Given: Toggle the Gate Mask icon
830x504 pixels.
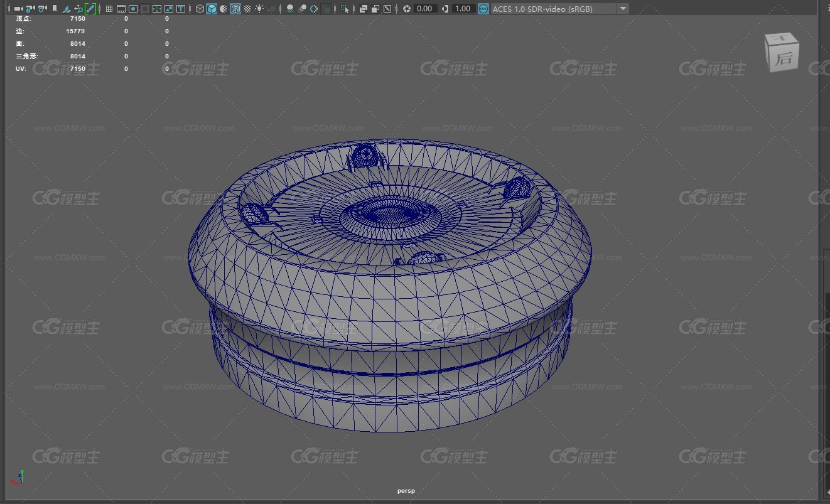Looking at the screenshot, I should (x=145, y=9).
